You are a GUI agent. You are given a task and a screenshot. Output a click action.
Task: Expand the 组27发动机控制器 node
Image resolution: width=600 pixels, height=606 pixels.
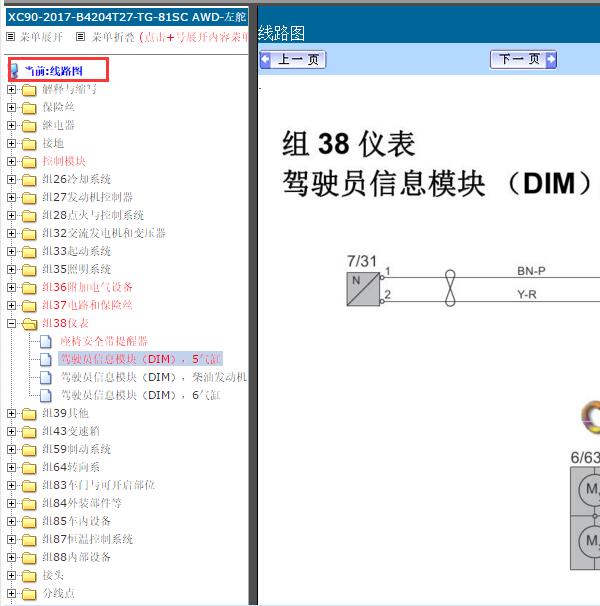pyautogui.click(x=12, y=197)
